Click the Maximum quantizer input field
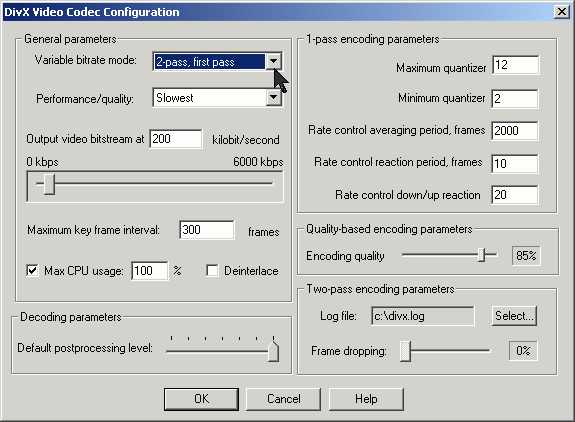 coord(515,65)
